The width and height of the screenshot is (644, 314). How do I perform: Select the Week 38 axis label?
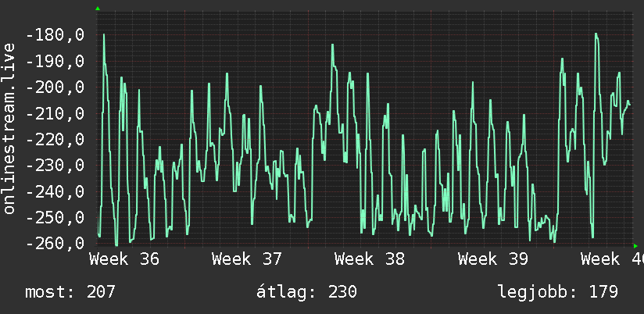[370, 259]
